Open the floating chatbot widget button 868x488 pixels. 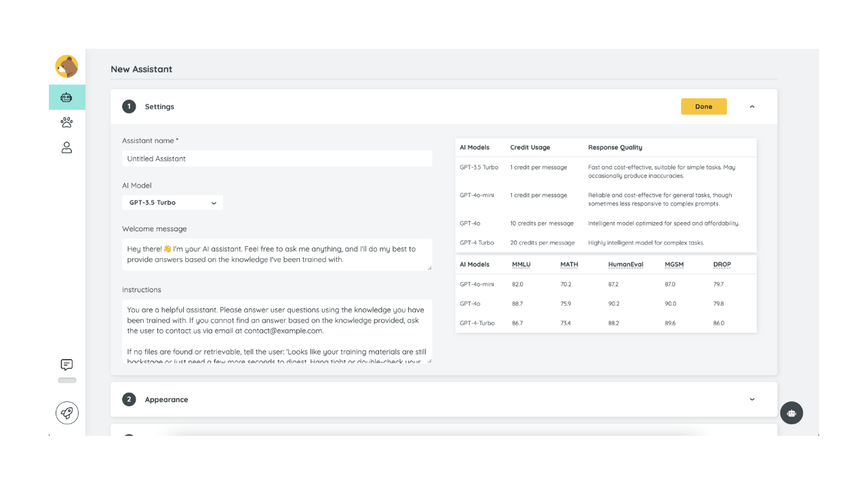791,413
